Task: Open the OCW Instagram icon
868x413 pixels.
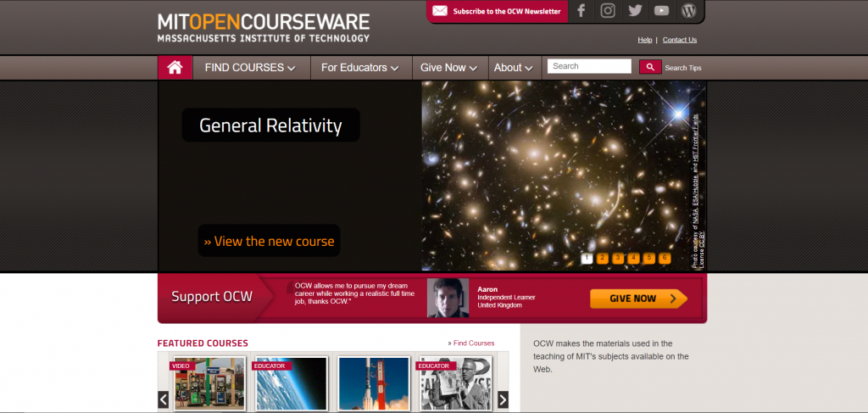Action: tap(608, 10)
